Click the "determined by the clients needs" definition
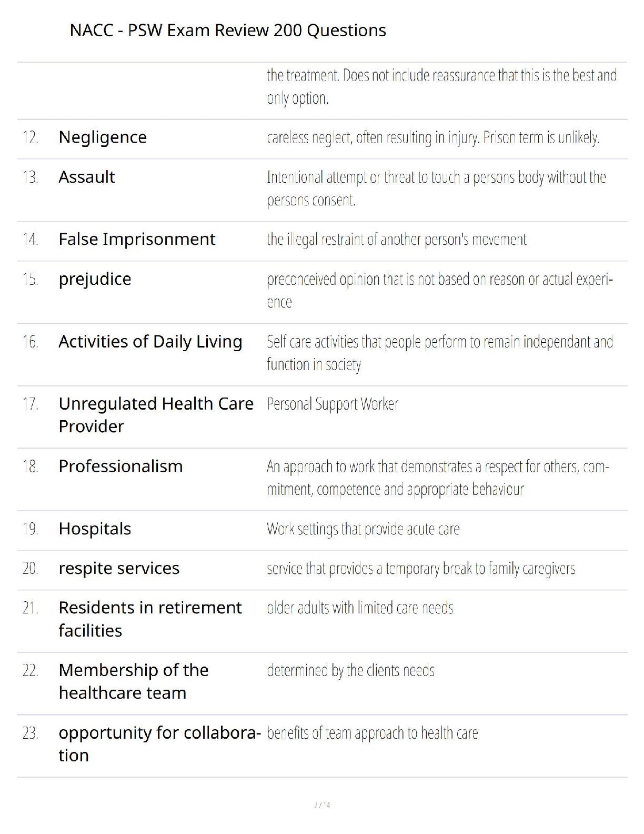This screenshot has height=834, width=644. click(350, 671)
